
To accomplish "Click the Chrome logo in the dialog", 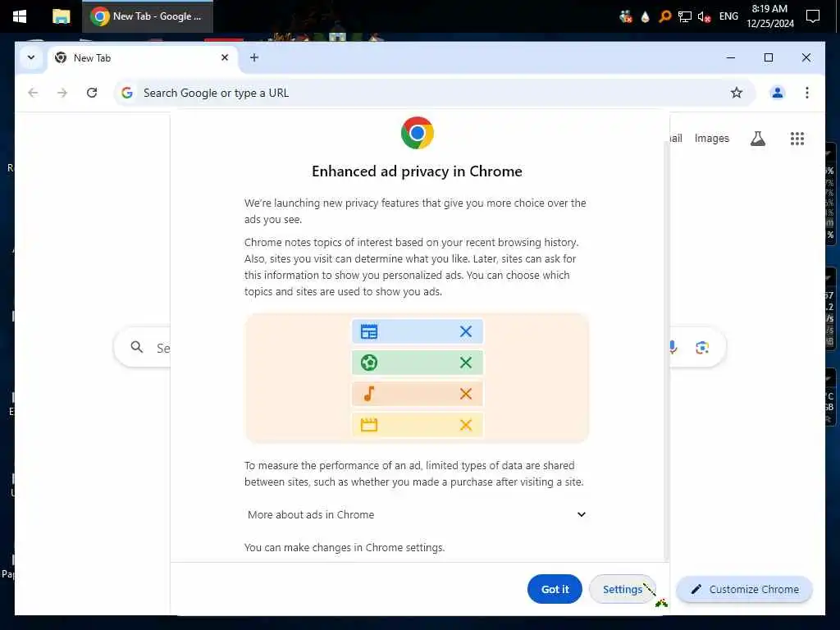I will 417,133.
